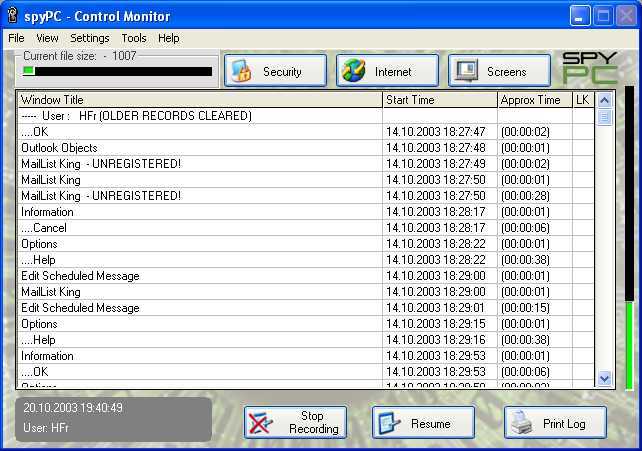
Task: Click the current file size progress bar
Action: [x=118, y=71]
